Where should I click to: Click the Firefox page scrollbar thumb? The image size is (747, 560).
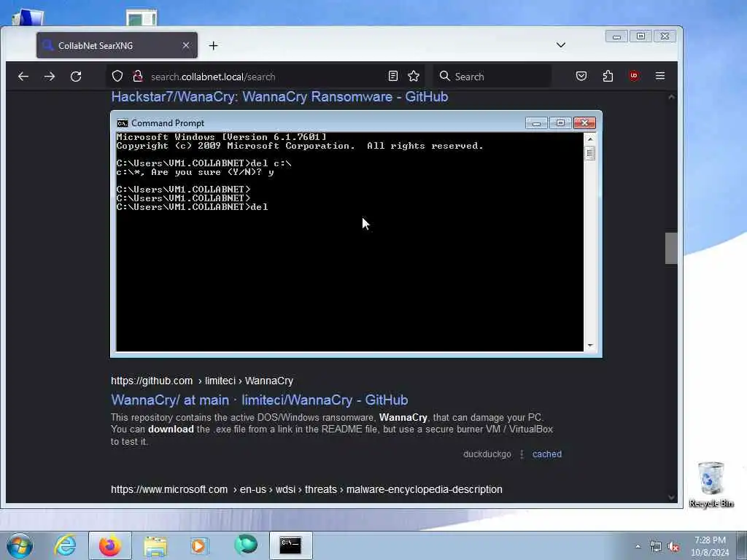click(671, 248)
